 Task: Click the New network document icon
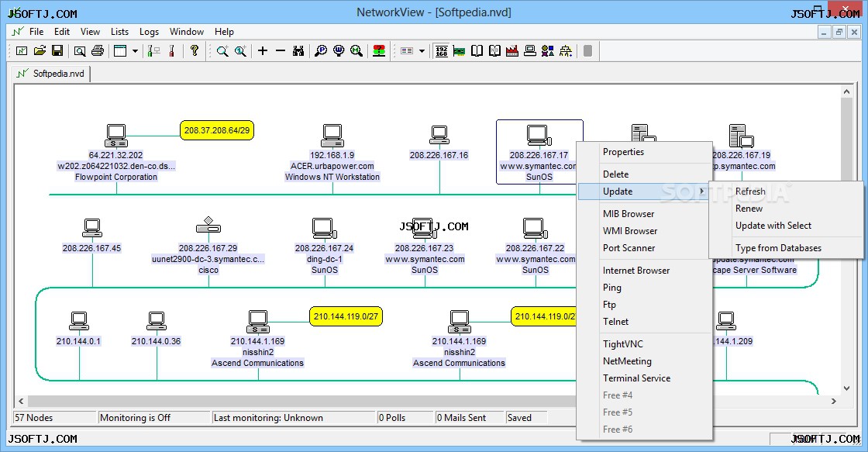(x=22, y=51)
